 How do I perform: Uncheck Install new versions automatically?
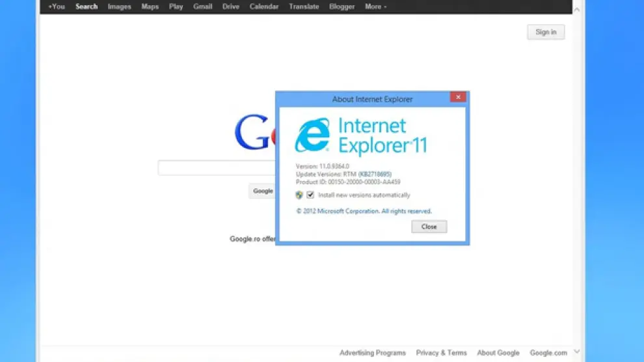[x=311, y=195]
